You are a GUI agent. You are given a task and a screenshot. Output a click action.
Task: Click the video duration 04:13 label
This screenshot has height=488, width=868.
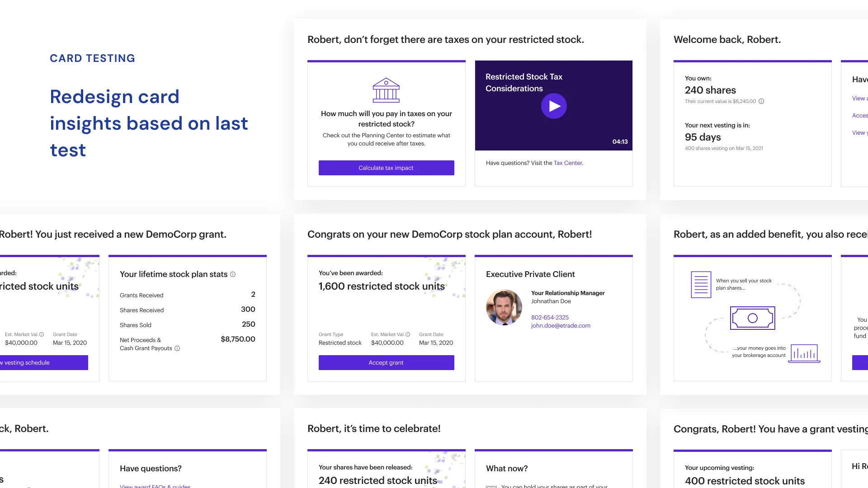(620, 142)
